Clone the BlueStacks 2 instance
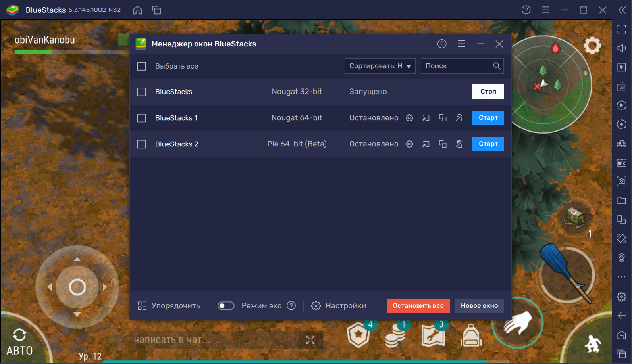This screenshot has height=364, width=632. pyautogui.click(x=443, y=144)
